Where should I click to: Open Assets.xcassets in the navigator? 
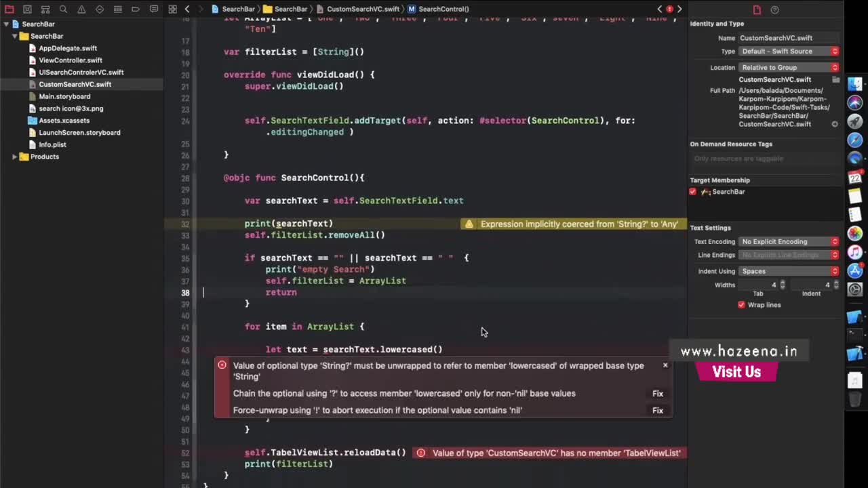tap(64, 121)
